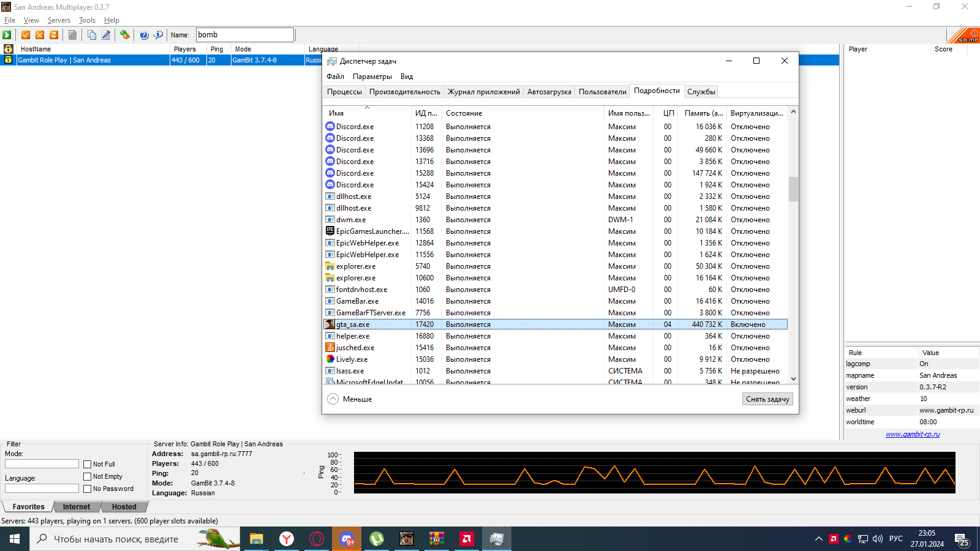Image resolution: width=980 pixels, height=551 pixels.
Task: Open Server Properties pencil icon
Action: click(106, 35)
